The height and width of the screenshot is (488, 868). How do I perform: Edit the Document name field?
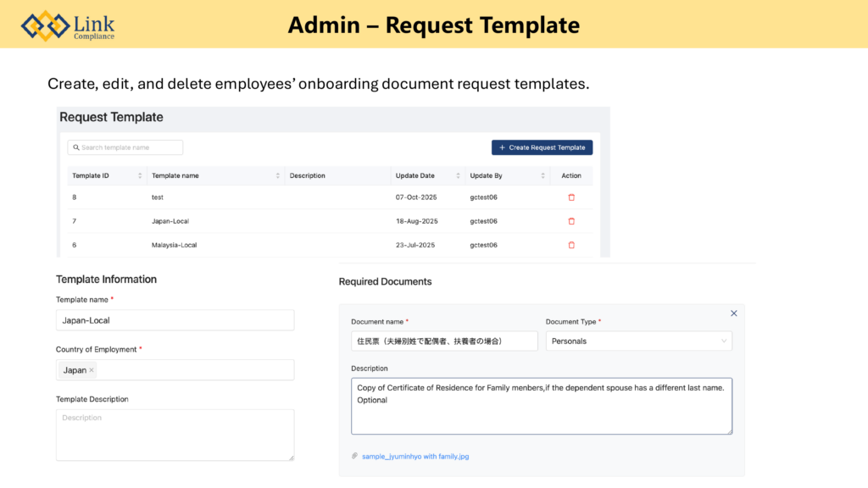tap(444, 341)
